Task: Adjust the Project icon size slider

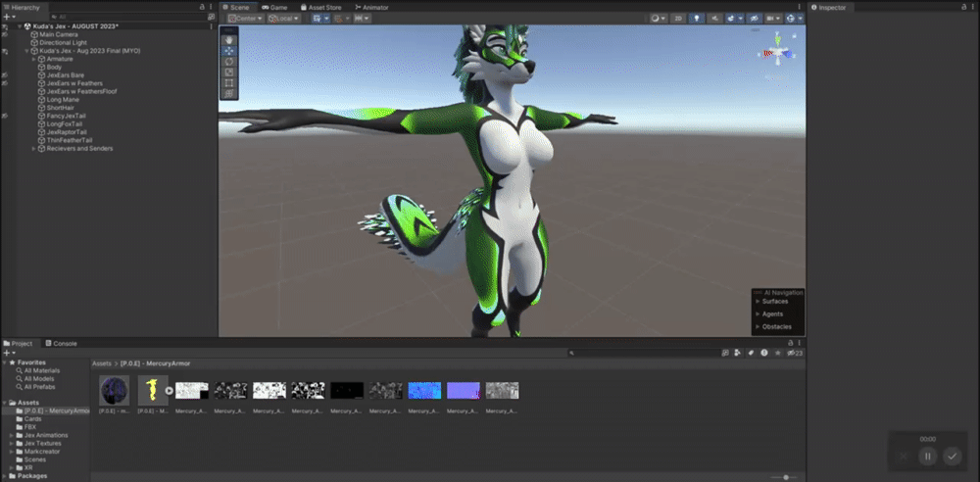Action: (784, 478)
